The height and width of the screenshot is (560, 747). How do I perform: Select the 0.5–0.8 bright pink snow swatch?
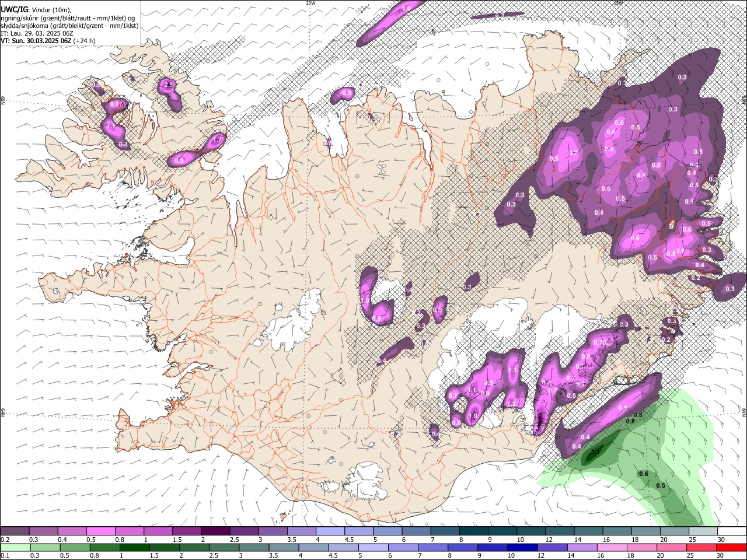click(100, 531)
